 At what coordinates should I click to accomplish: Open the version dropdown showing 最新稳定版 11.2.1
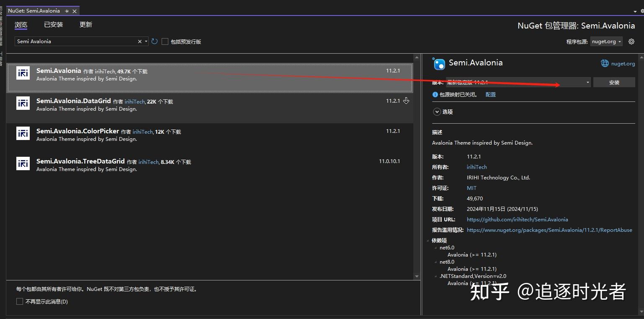[587, 82]
